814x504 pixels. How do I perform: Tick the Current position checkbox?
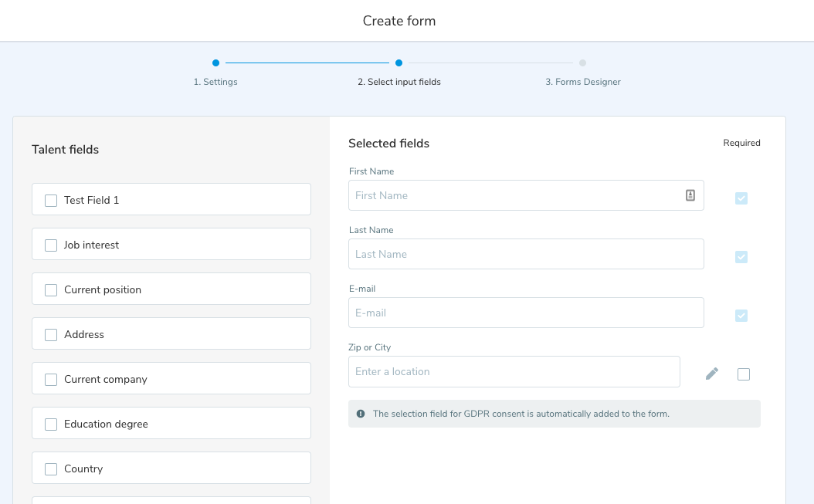(51, 290)
